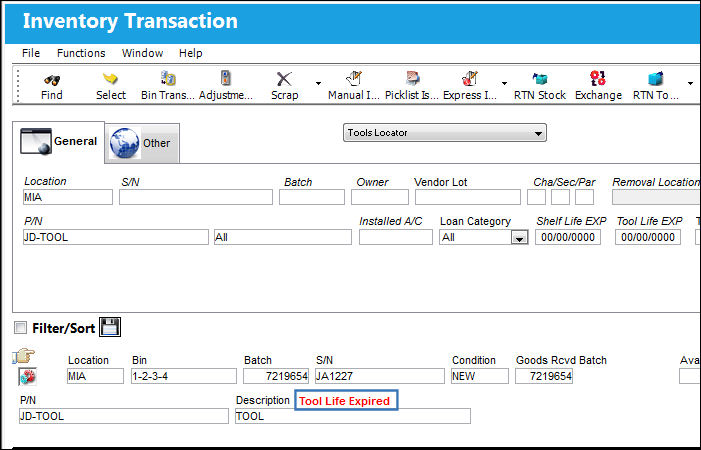Image resolution: width=701 pixels, height=450 pixels.
Task: Click the Bin field showing 1-2-3-4
Action: [x=184, y=376]
